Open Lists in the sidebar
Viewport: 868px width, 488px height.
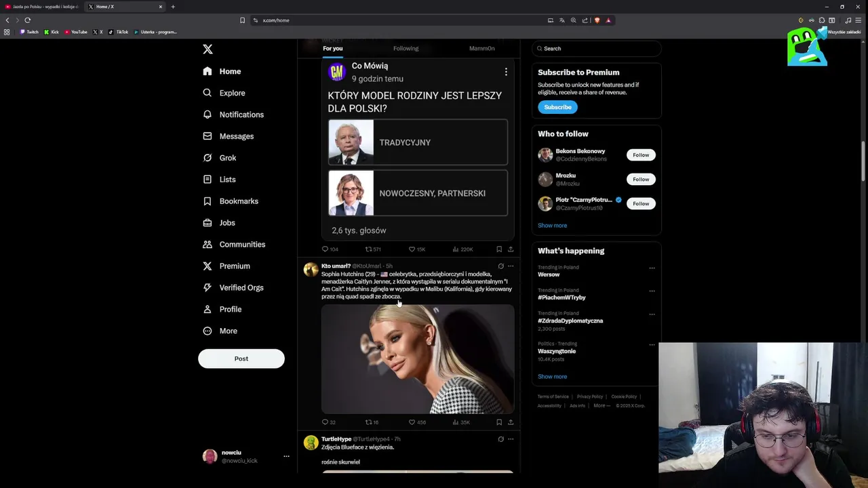point(219,180)
